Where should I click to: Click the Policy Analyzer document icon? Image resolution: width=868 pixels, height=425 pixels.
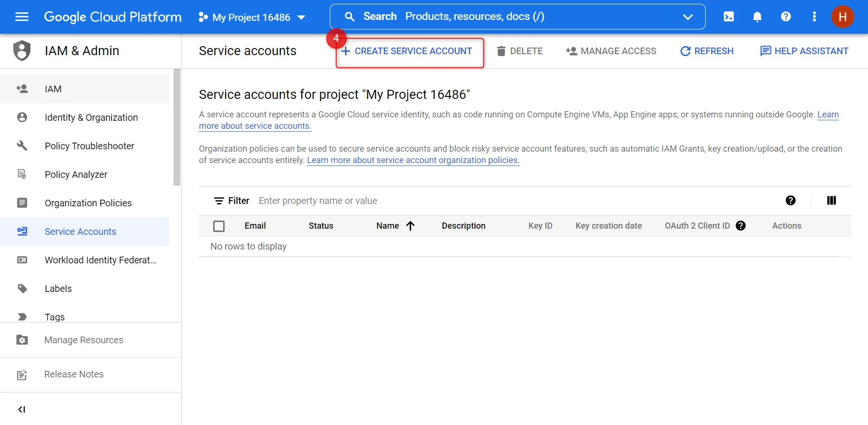[x=22, y=174]
